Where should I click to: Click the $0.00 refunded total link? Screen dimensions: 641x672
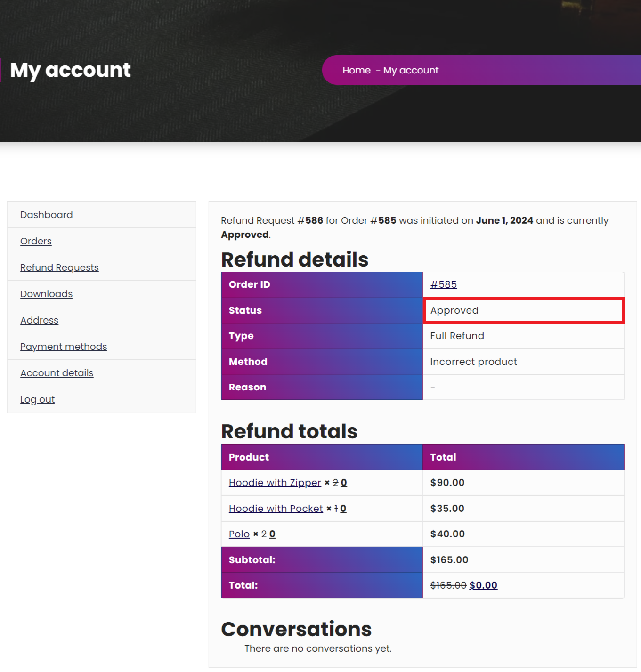(483, 585)
